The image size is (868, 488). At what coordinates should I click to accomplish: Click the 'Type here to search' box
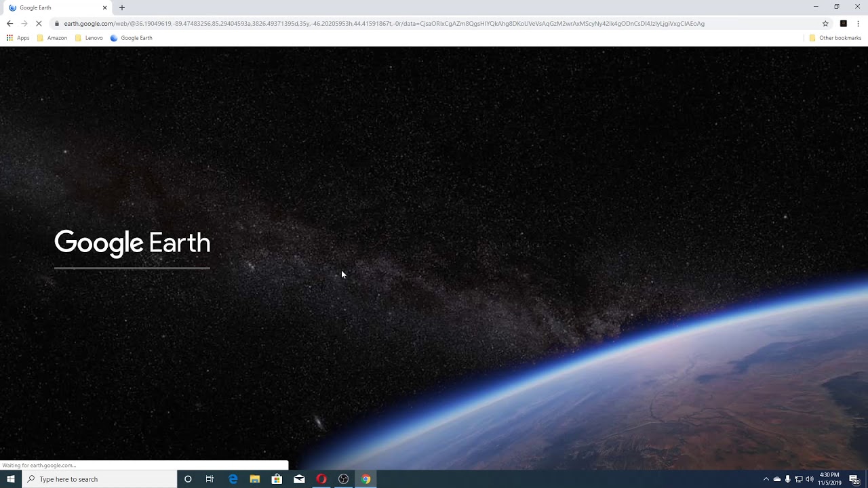99,479
